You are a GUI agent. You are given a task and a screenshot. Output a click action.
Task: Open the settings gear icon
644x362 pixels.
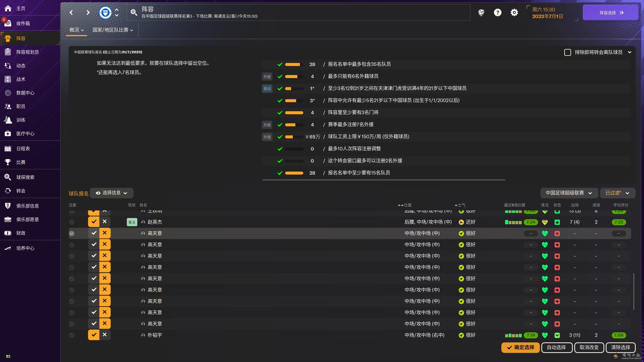coord(514,12)
